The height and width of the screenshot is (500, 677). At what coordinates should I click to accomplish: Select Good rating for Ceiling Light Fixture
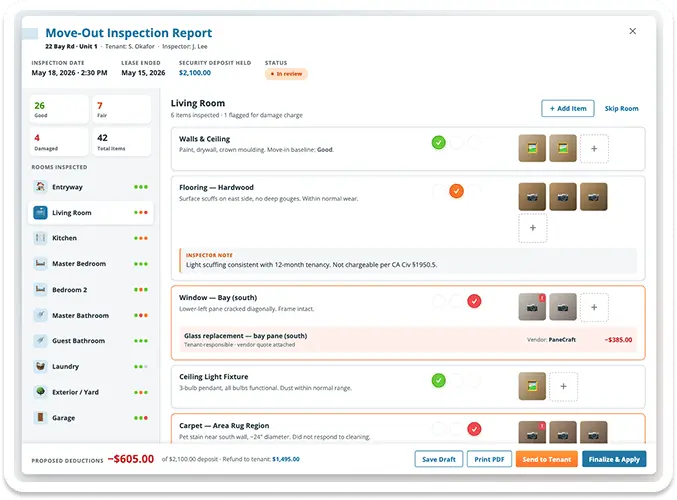(439, 380)
